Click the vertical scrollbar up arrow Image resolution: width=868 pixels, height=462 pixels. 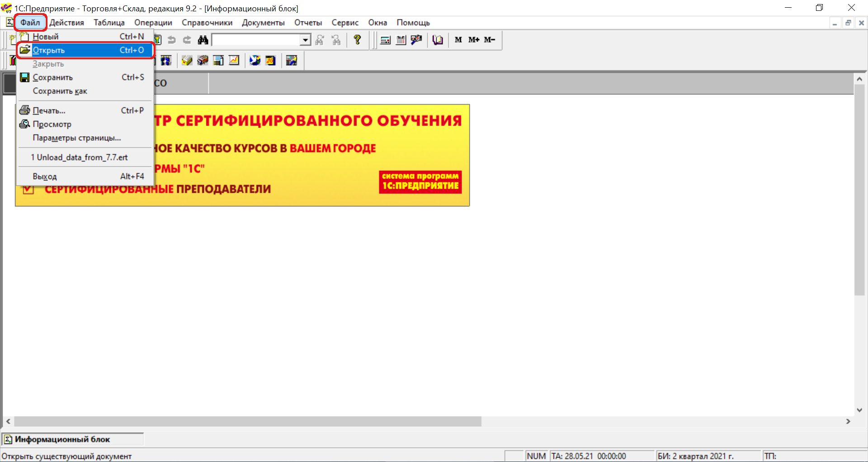859,79
